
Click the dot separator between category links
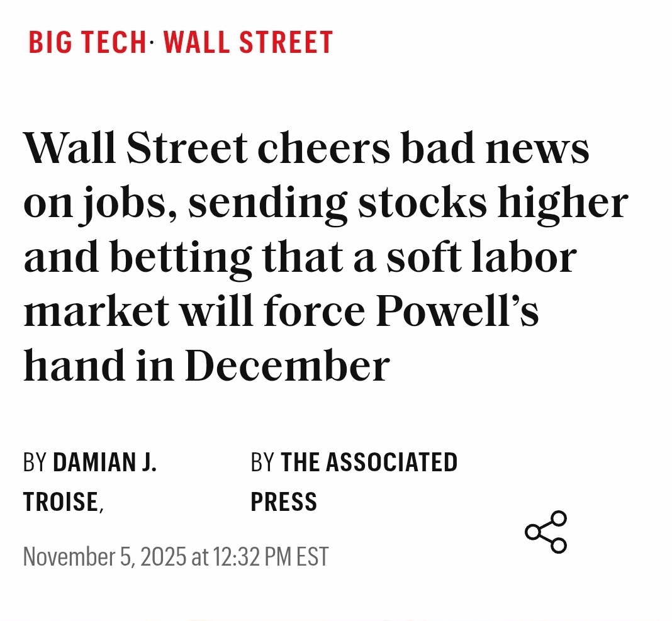[x=153, y=43]
